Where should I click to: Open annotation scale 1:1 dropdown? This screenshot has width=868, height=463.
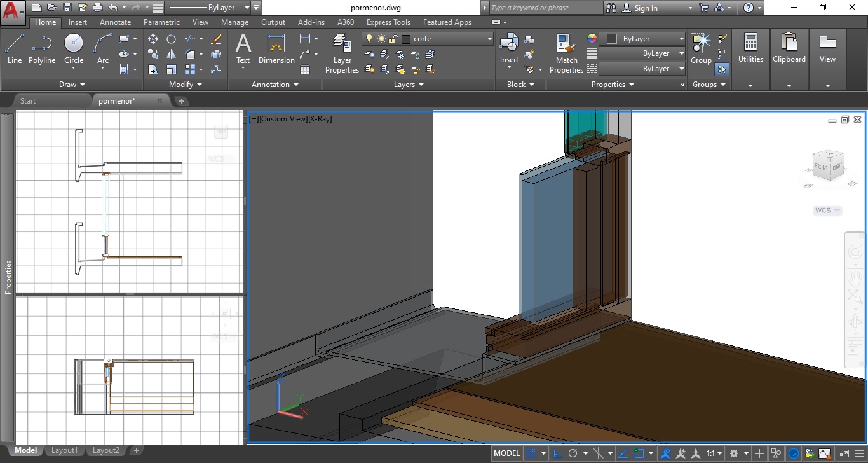[x=714, y=453]
